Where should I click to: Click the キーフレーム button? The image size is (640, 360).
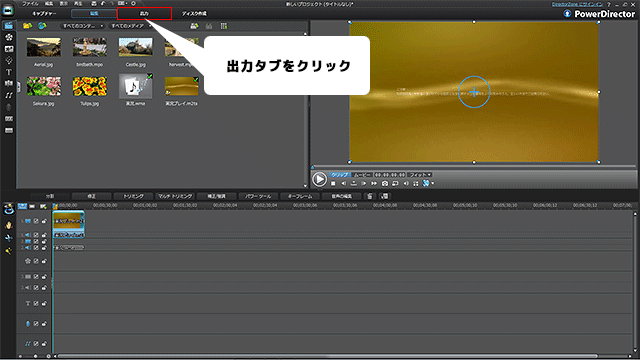(x=300, y=196)
